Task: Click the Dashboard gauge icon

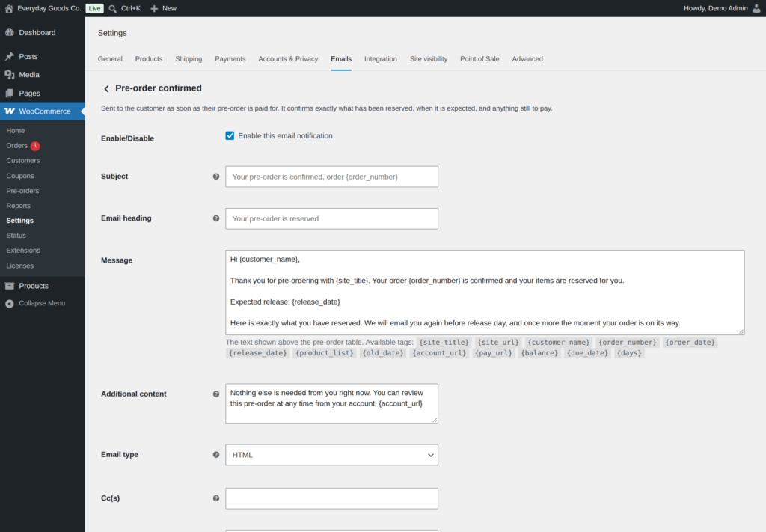Action: (10, 33)
